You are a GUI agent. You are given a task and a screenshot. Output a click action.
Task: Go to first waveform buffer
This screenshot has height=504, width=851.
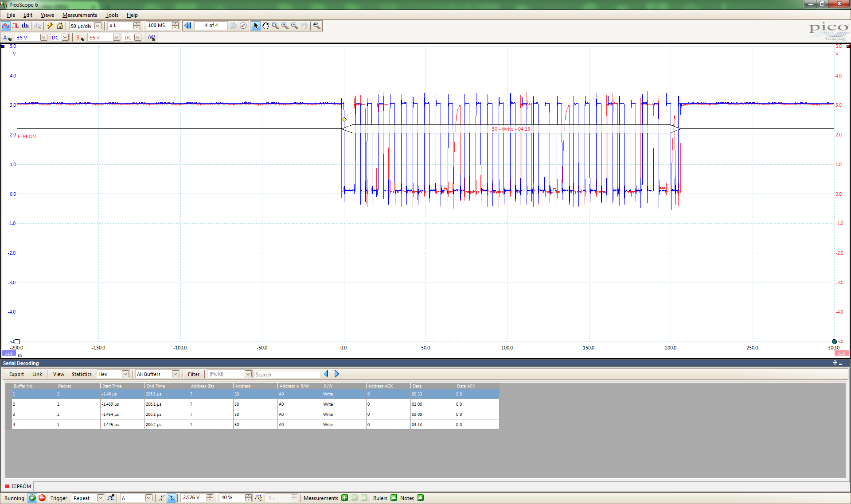pyautogui.click(x=188, y=26)
